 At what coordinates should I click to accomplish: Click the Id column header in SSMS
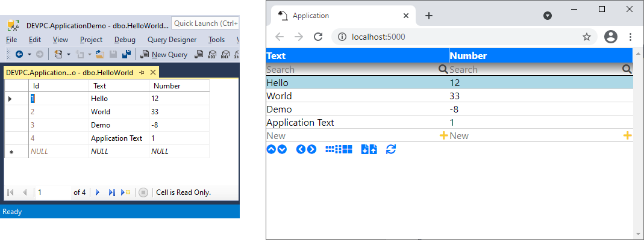click(58, 86)
